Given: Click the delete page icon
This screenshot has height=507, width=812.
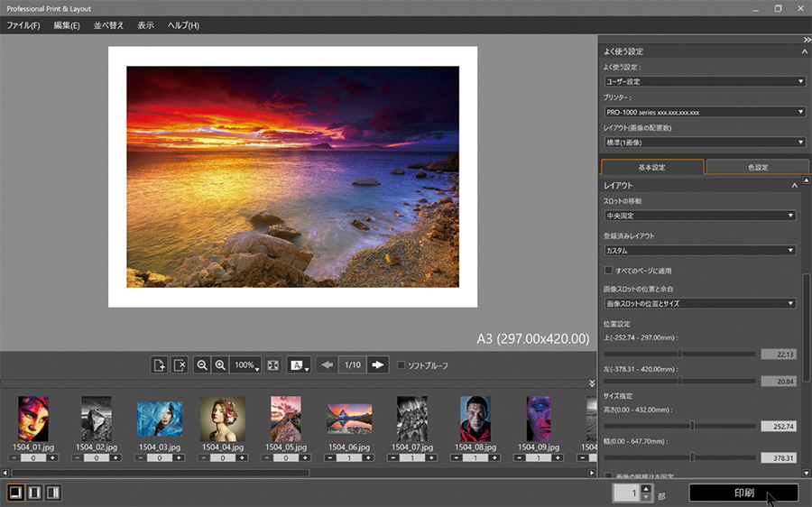Looking at the screenshot, I should click(180, 365).
